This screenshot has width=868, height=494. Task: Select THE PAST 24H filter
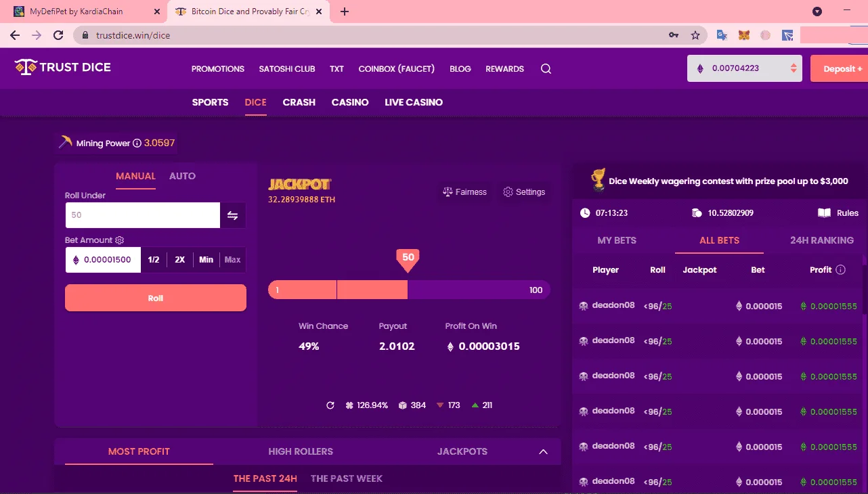(265, 478)
